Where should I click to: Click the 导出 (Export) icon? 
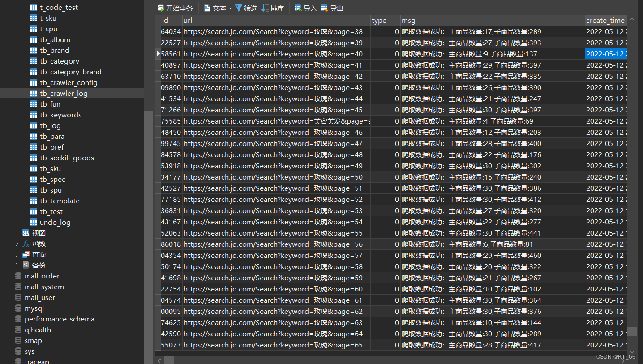pyautogui.click(x=325, y=8)
